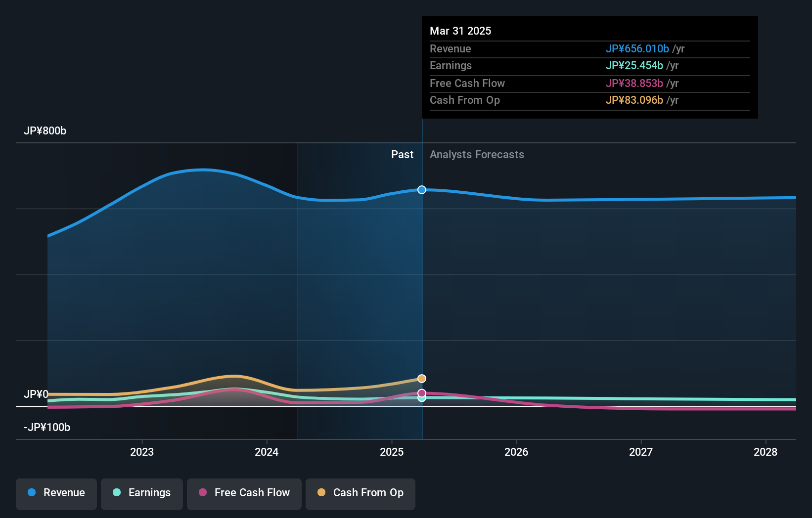812x518 pixels.
Task: Click the JP¥656.010b revenue value
Action: click(637, 49)
